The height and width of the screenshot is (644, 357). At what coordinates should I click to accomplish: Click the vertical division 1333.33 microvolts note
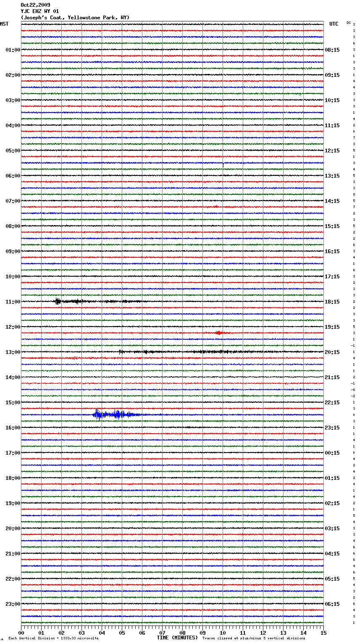coord(53,638)
